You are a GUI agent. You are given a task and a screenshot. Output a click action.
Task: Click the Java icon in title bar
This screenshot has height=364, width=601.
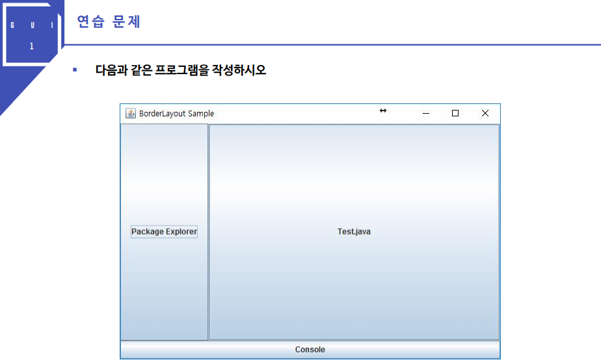point(131,113)
